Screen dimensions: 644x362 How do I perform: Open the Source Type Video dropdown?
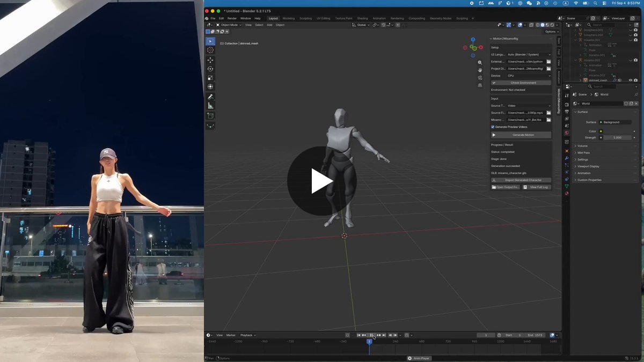point(529,106)
